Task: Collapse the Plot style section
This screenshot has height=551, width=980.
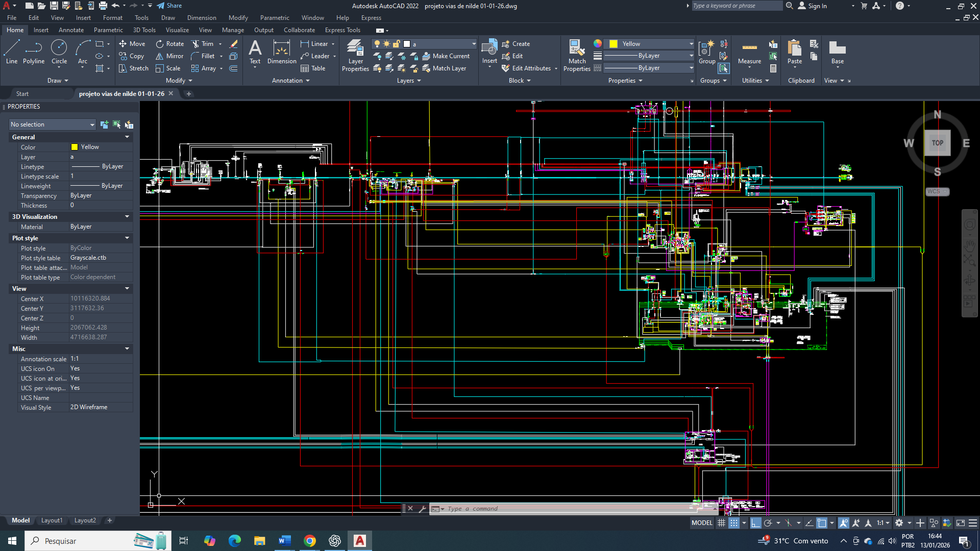Action: point(127,238)
